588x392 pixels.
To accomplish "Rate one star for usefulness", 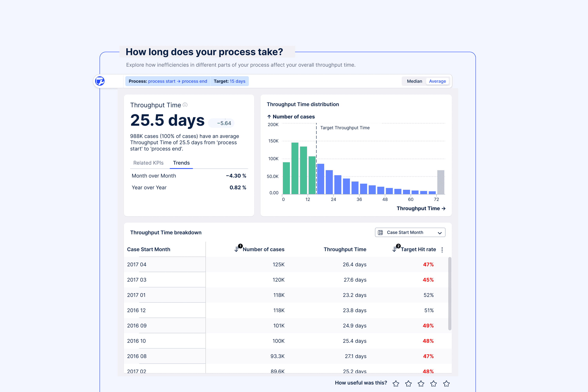I will point(396,384).
